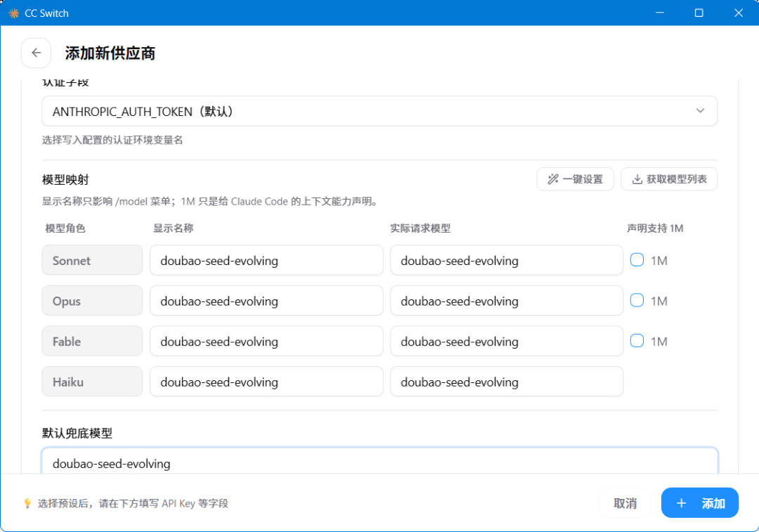Enable 1M context for Opus
Screen dimensions: 759x532
pyautogui.click(x=637, y=301)
